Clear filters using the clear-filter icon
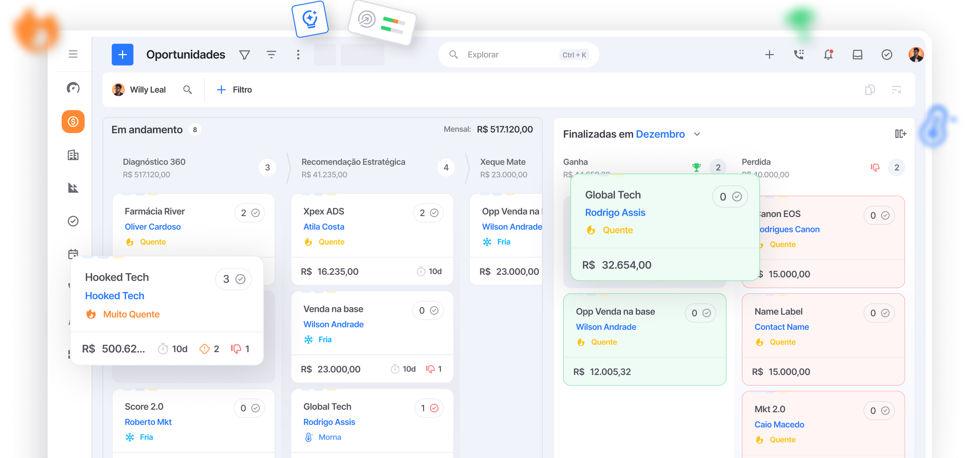 897,90
